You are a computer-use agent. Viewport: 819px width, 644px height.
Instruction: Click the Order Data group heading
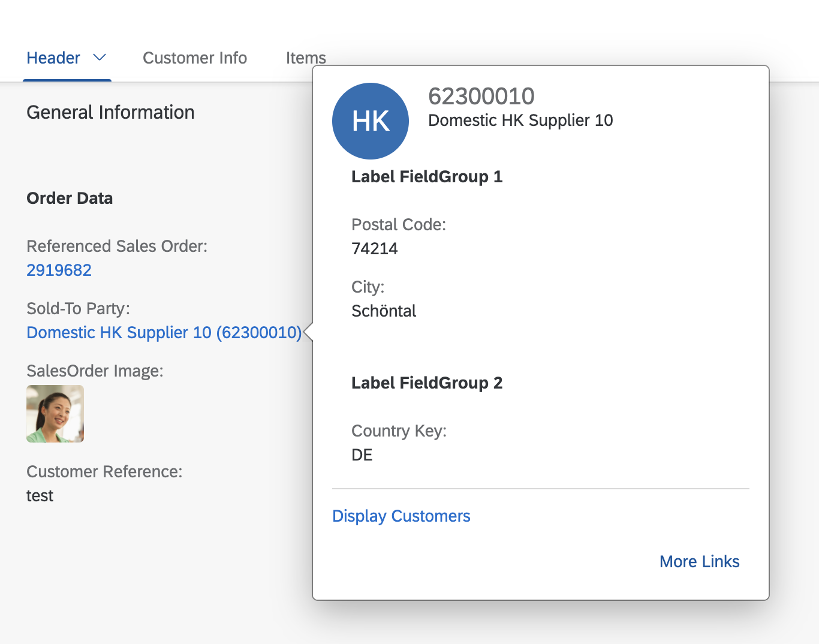(x=70, y=198)
